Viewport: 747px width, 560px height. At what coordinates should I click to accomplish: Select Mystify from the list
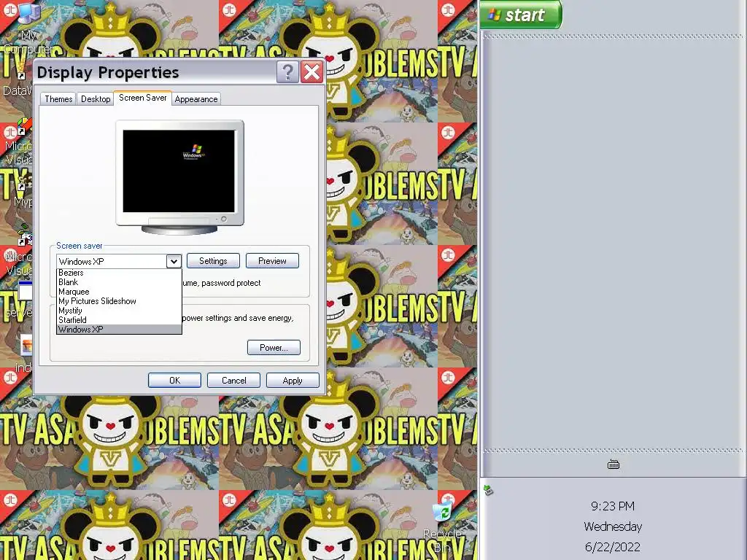point(119,311)
